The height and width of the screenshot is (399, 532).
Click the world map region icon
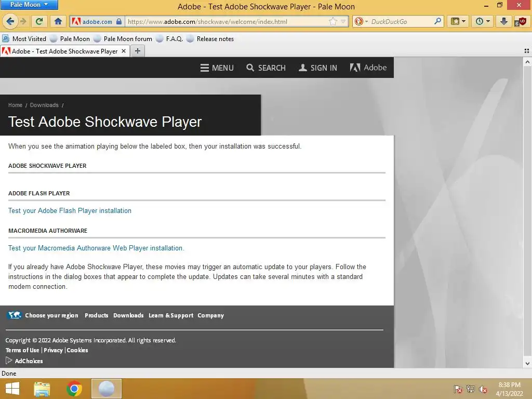pos(14,315)
